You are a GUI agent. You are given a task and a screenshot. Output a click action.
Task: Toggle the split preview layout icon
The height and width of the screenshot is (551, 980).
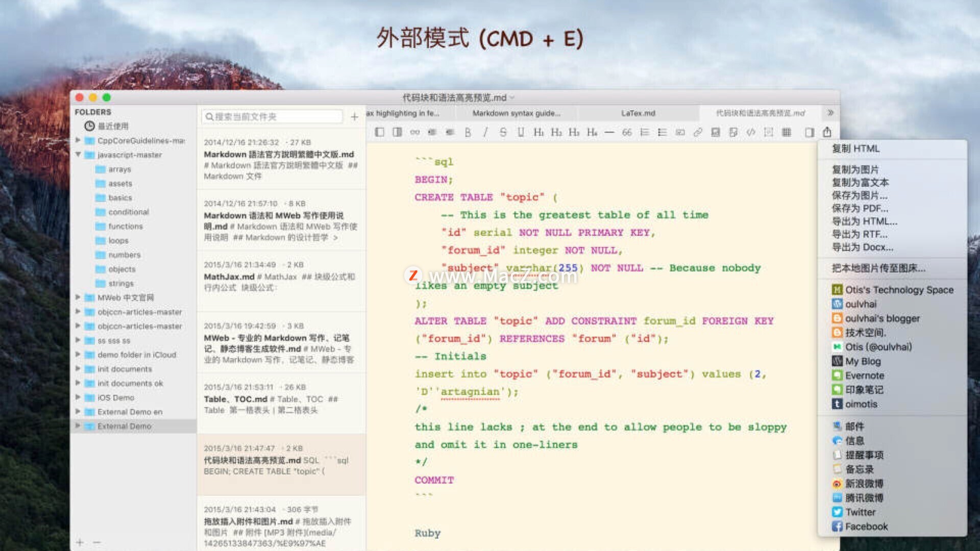pyautogui.click(x=397, y=132)
